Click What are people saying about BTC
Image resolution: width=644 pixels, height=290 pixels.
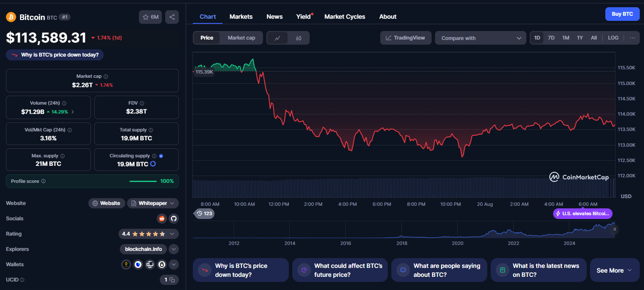[439, 270]
